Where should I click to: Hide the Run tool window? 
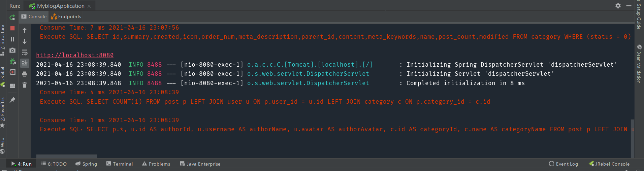[x=629, y=6]
